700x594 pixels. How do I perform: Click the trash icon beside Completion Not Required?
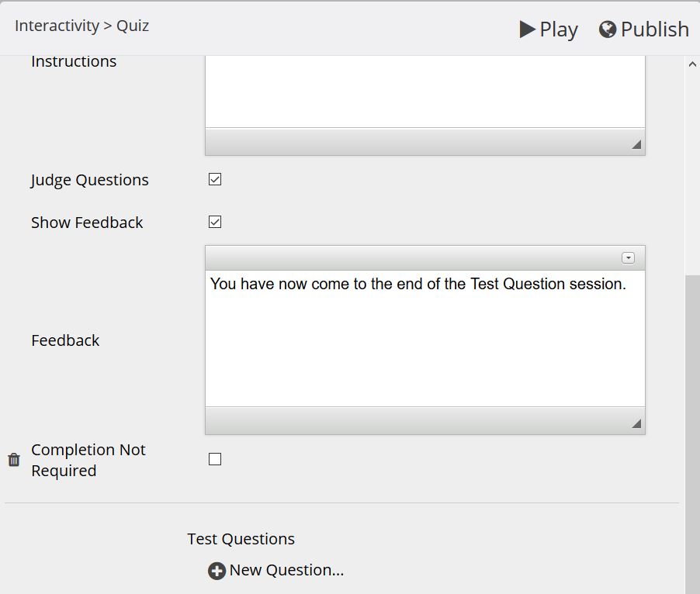pos(14,459)
